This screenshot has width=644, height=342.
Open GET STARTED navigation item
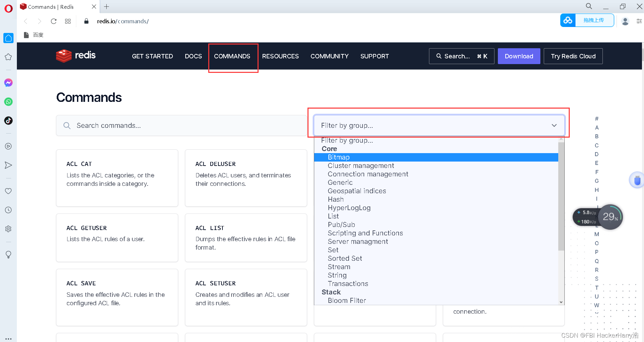153,56
